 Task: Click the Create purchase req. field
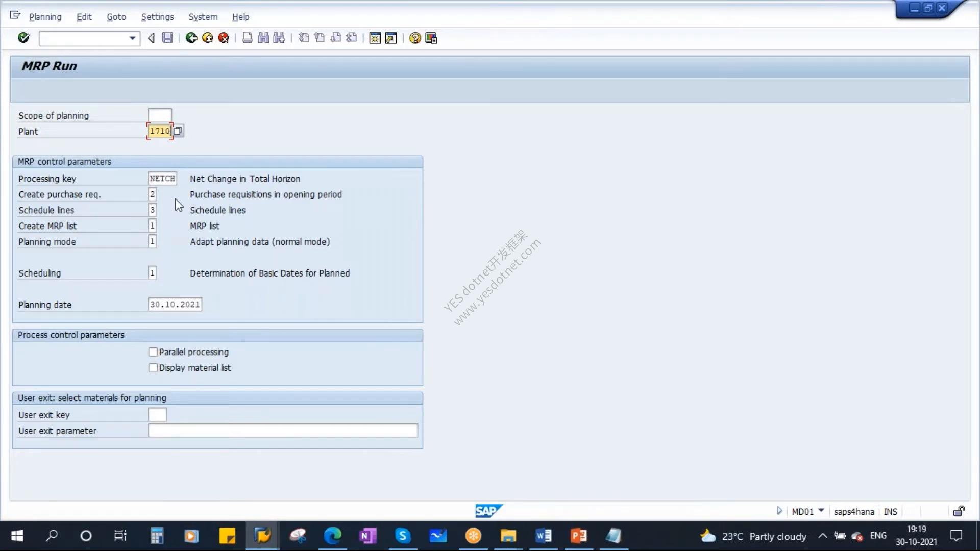152,194
